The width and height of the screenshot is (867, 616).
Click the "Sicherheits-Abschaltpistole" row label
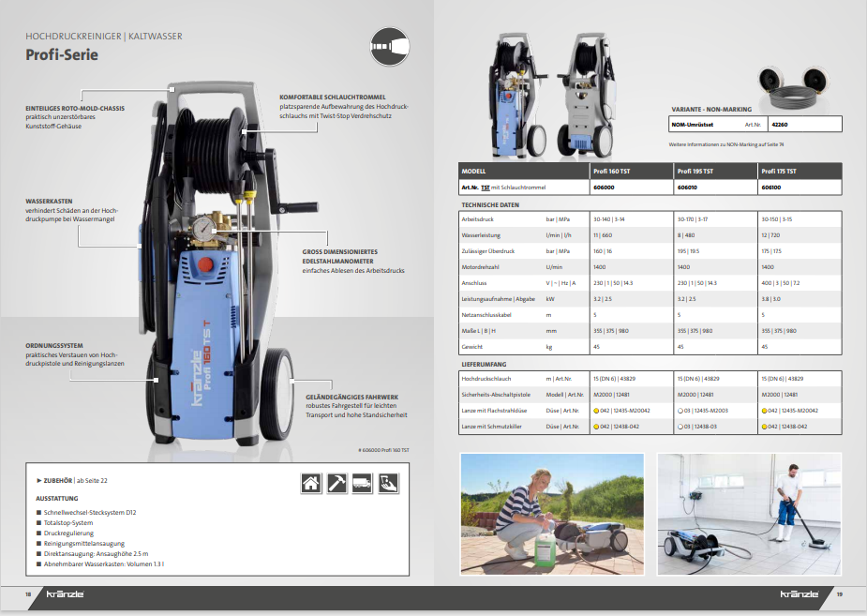(x=496, y=395)
